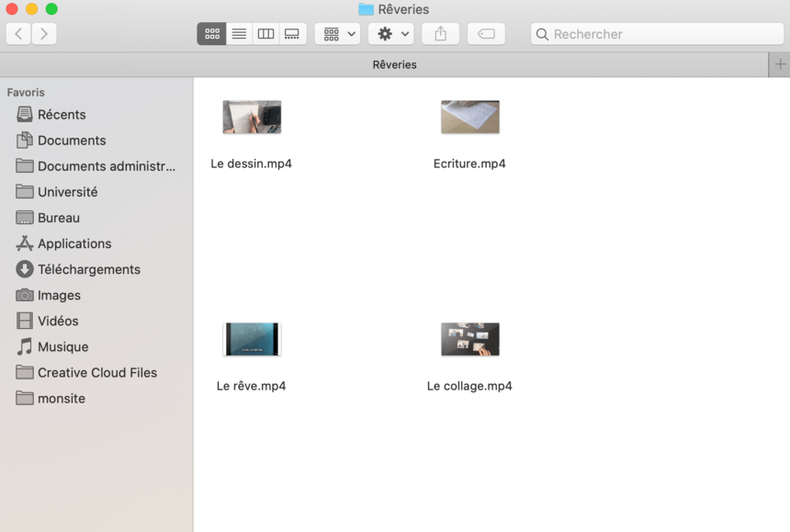790x532 pixels.
Task: Select the Le collage.mp4 video file
Action: [x=469, y=339]
